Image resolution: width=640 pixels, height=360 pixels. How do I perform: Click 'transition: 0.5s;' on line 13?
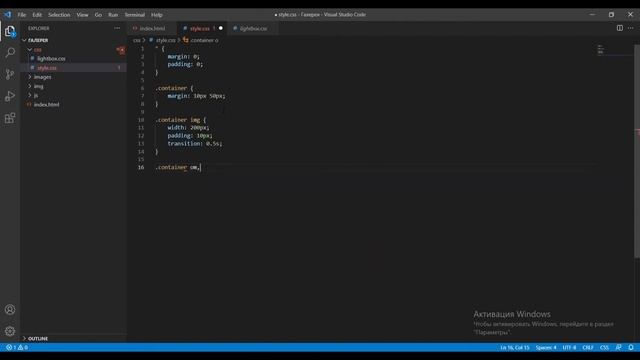pos(195,144)
